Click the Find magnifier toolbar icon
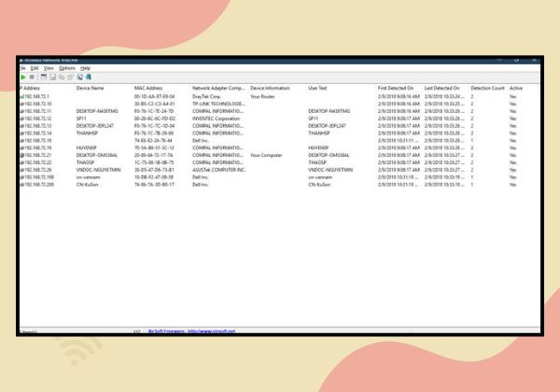 coord(79,77)
